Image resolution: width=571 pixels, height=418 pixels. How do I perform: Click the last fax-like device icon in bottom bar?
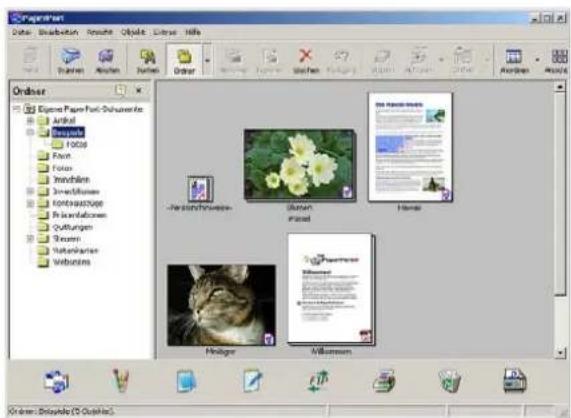[x=515, y=381]
